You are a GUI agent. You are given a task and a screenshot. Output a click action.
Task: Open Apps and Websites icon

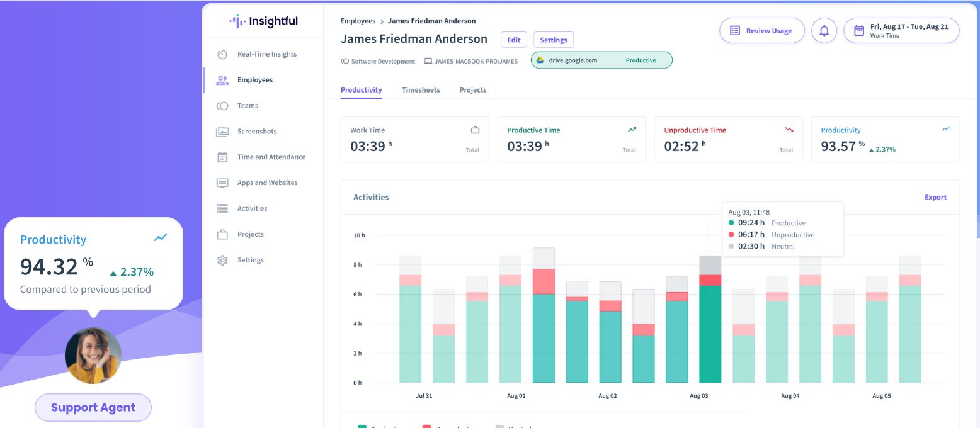click(x=222, y=183)
